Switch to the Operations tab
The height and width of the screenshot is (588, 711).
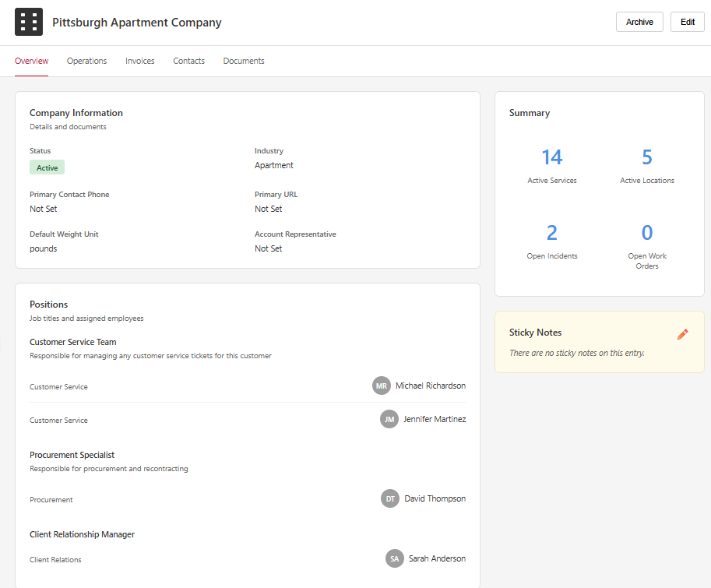86,61
